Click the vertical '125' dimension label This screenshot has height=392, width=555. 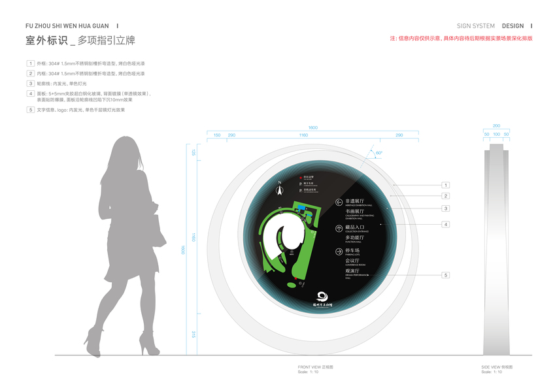coord(193,152)
